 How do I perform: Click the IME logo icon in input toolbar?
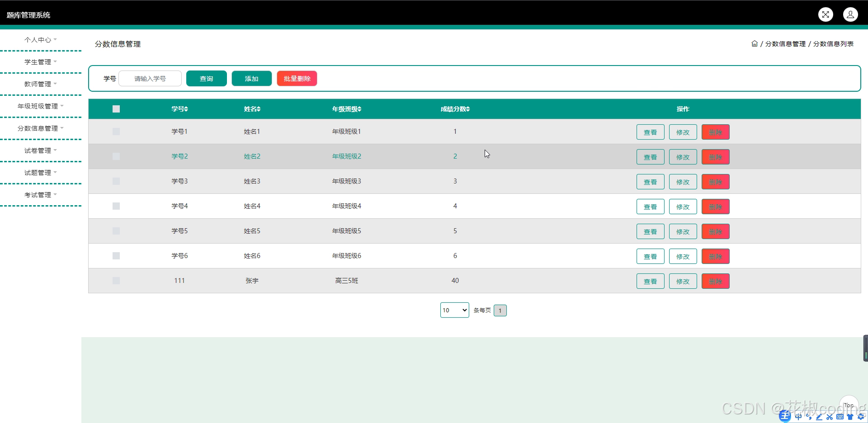(x=785, y=416)
